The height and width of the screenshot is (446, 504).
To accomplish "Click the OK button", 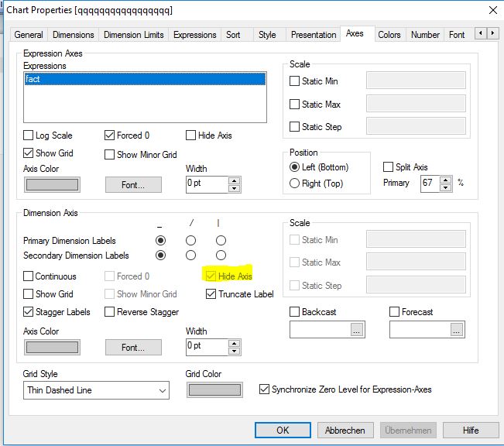I will [x=283, y=431].
